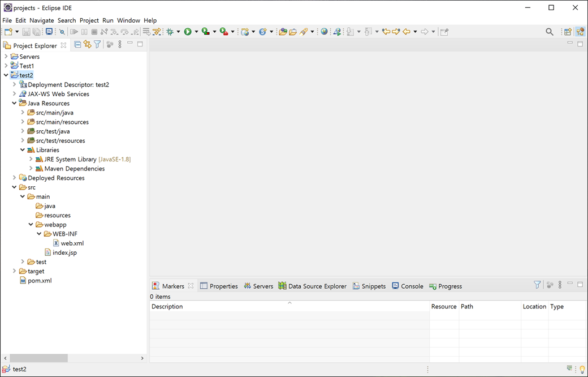Switch to the Console tab
This screenshot has height=377, width=588.
[x=407, y=286]
